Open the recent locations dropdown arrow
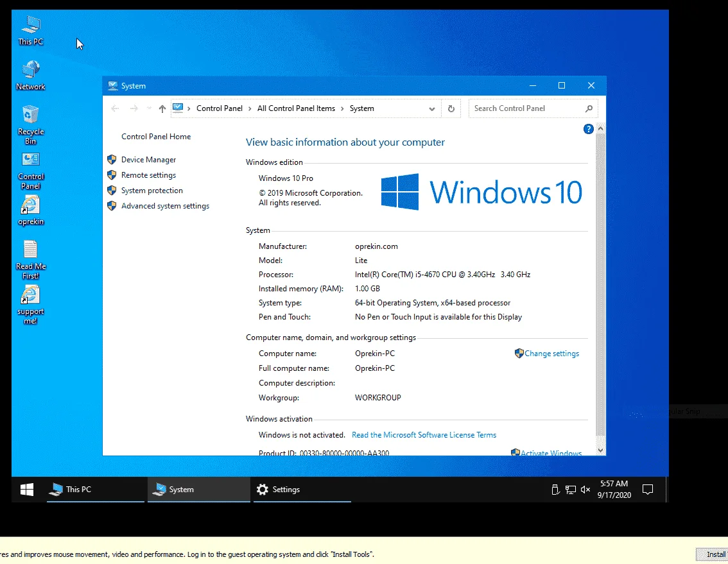This screenshot has height=564, width=728. 149,108
